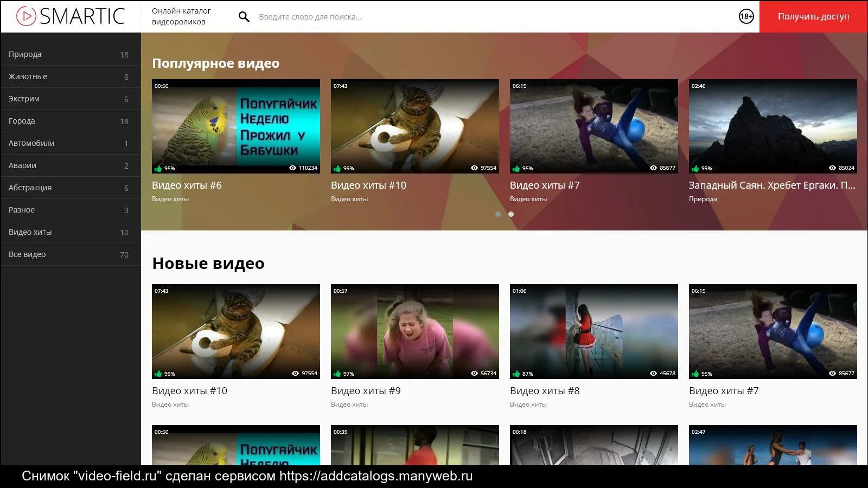Screen dimensions: 868x488
Task: Open the Абстракция sidebar category
Action: 71,188
